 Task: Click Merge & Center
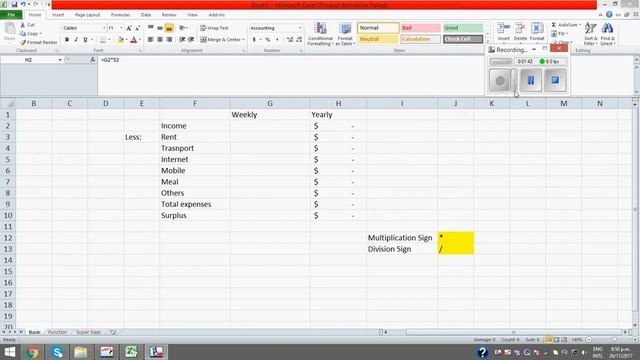tap(220, 40)
